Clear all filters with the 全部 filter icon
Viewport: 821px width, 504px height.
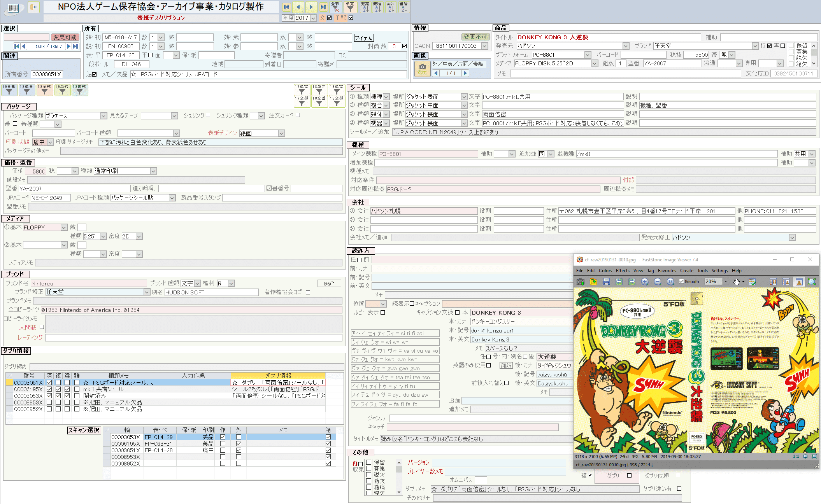pyautogui.click(x=335, y=7)
